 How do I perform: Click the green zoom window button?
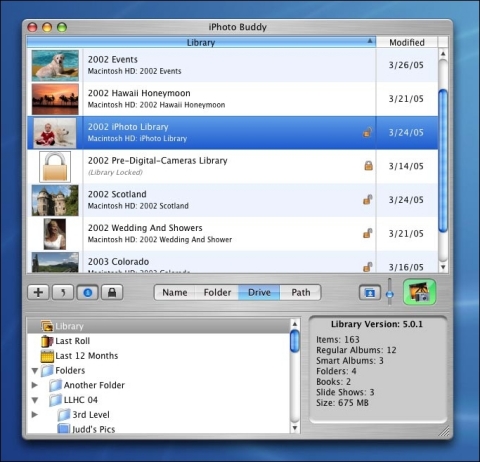(62, 27)
